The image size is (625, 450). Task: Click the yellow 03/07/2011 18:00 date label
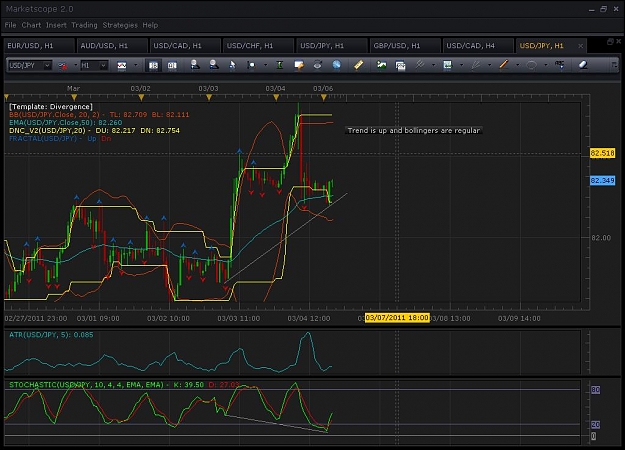tap(397, 318)
